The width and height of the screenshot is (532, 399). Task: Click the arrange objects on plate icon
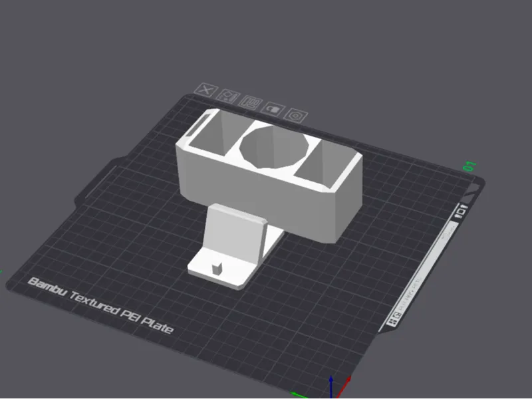(251, 103)
